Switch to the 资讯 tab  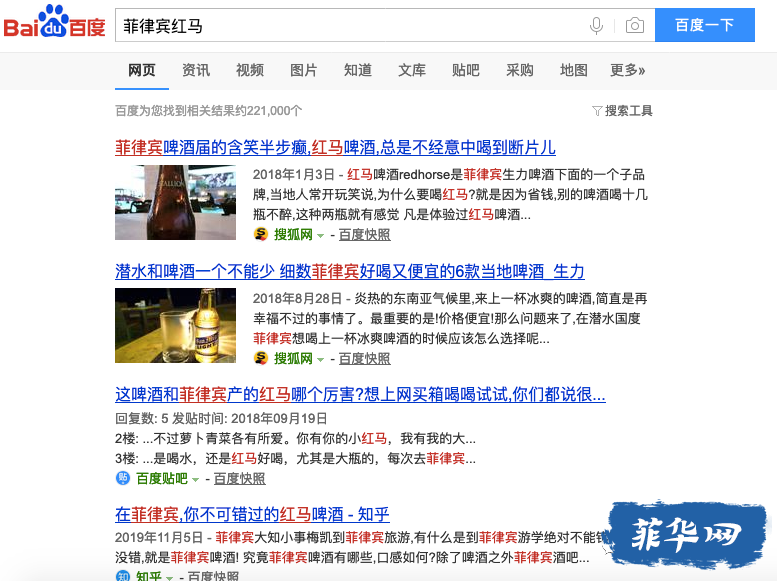tap(196, 70)
